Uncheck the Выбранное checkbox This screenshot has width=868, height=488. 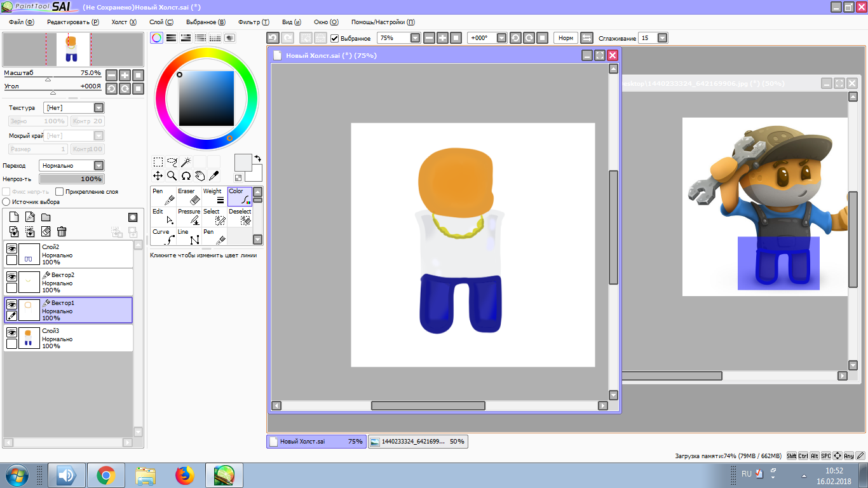(335, 38)
